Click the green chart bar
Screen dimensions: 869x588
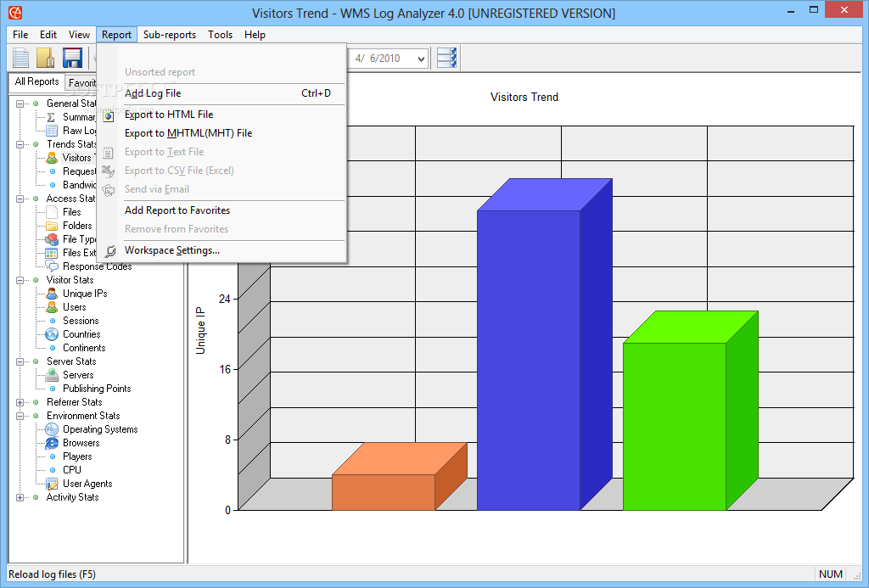coord(675,426)
